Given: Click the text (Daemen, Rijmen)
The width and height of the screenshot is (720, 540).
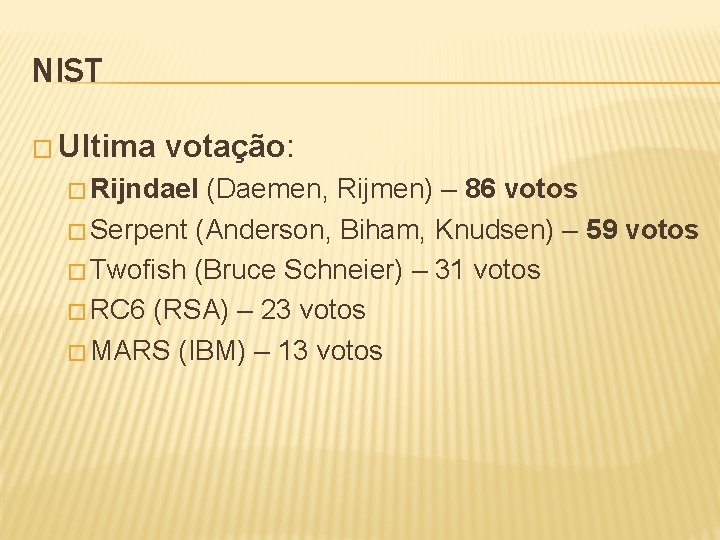Looking at the screenshot, I should 319,189.
